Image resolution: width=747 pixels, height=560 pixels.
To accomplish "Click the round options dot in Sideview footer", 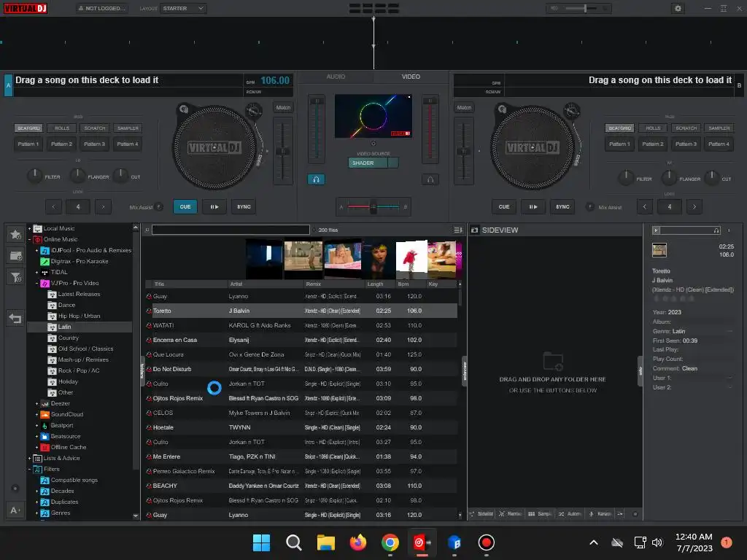I will pyautogui.click(x=635, y=514).
